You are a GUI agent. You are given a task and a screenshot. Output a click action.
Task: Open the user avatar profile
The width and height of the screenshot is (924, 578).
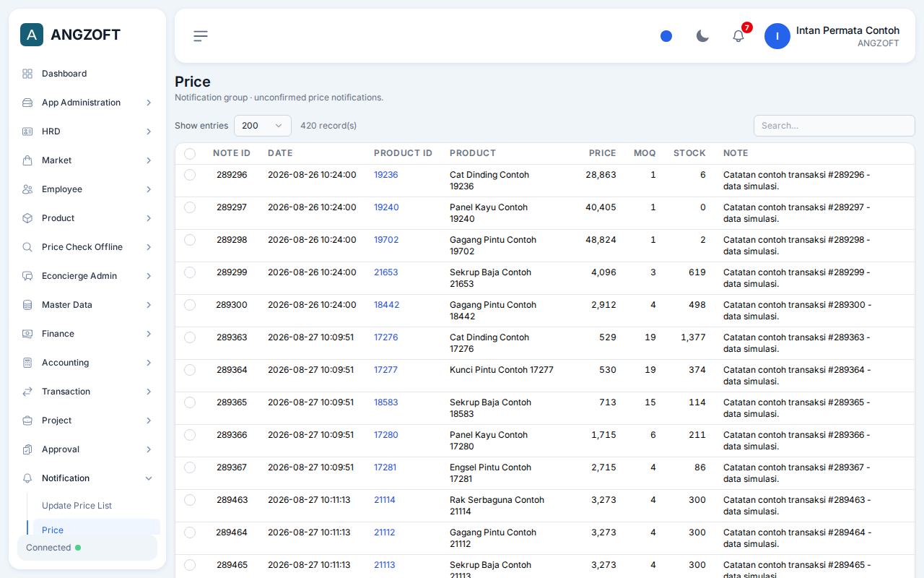(x=777, y=36)
